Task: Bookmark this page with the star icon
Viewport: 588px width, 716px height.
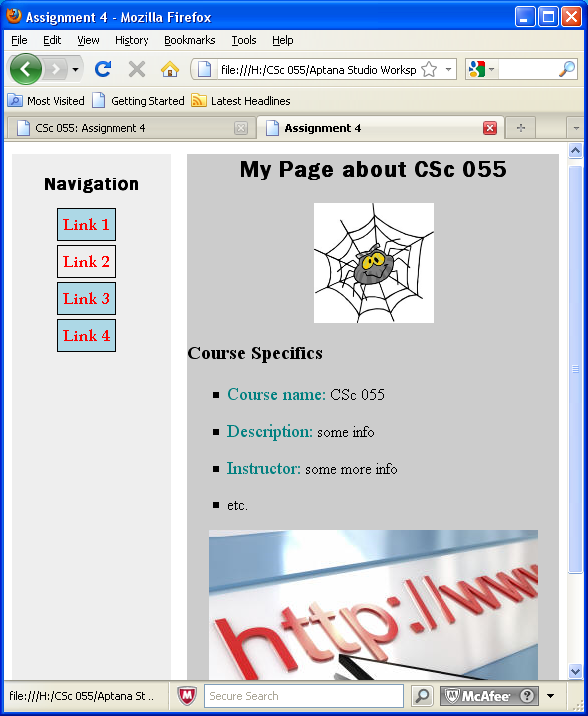Action: click(429, 70)
